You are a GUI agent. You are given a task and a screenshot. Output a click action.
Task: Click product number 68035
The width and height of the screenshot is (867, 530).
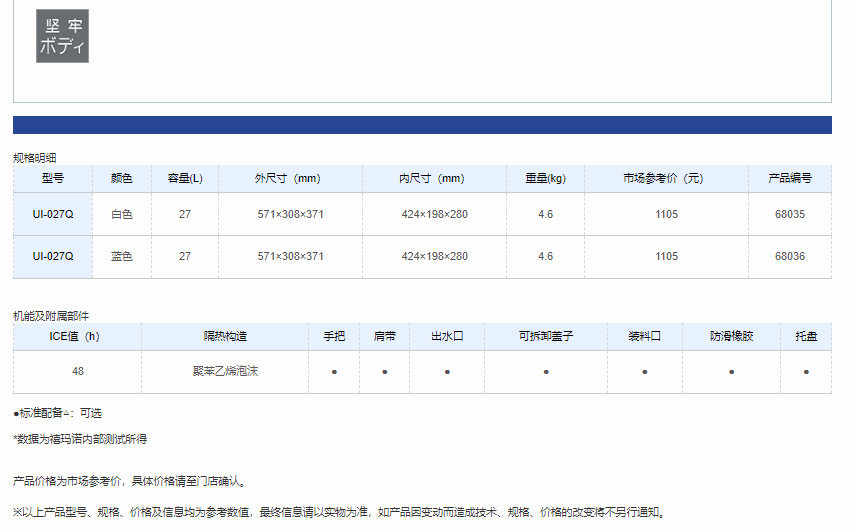click(x=790, y=214)
